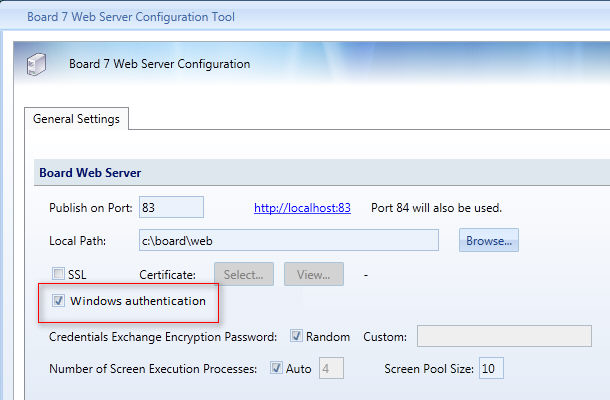610x400 pixels.
Task: Click the server icon beside Board 7 header
Action: (x=36, y=65)
